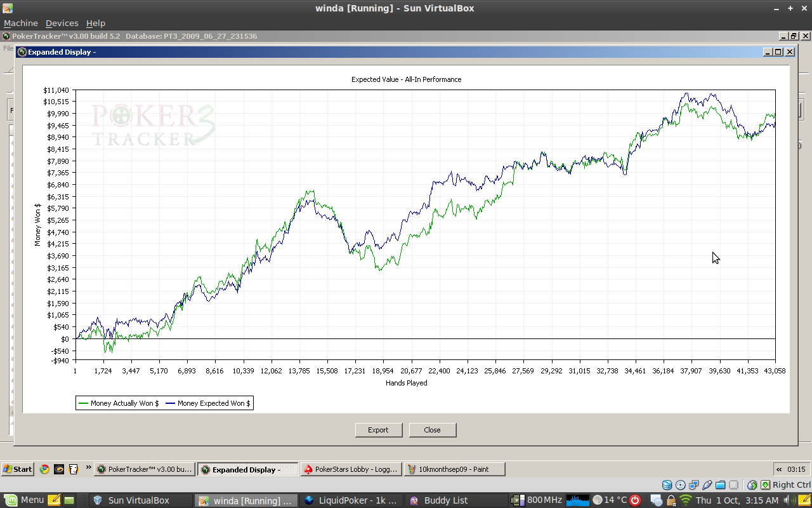The width and height of the screenshot is (812, 508).
Task: Click the Hands Played axis label
Action: tap(407, 383)
